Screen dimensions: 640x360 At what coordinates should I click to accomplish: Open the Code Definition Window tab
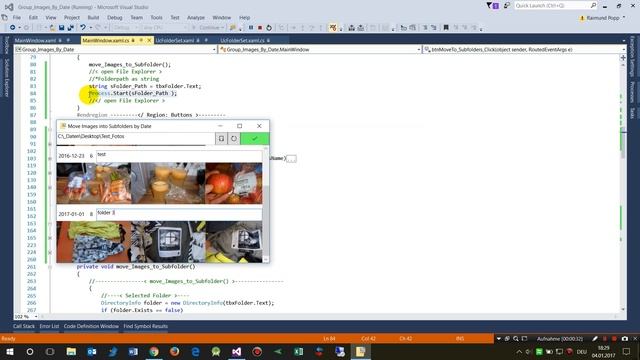click(x=91, y=326)
